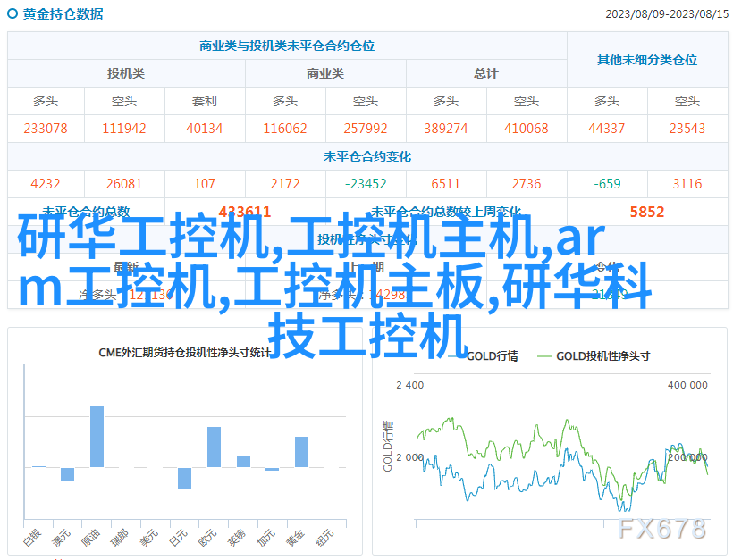Click the value 40134
This screenshot has width=733, height=560.
coord(205,129)
